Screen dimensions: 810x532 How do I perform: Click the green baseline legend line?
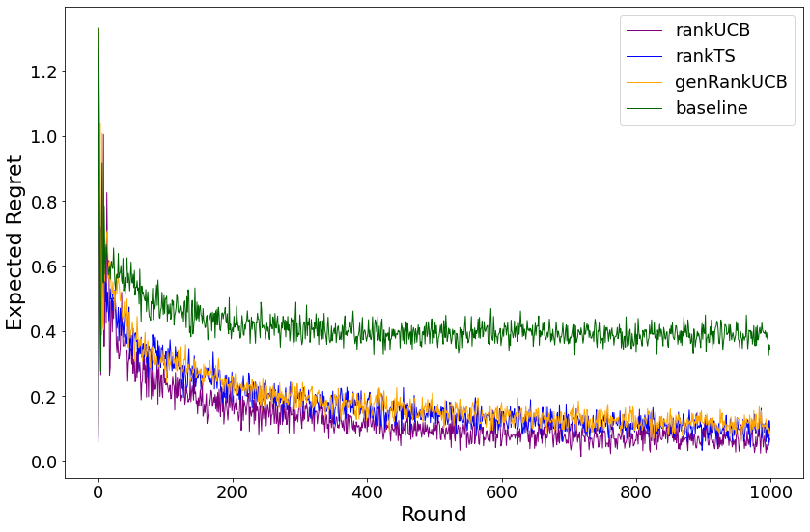coord(644,108)
